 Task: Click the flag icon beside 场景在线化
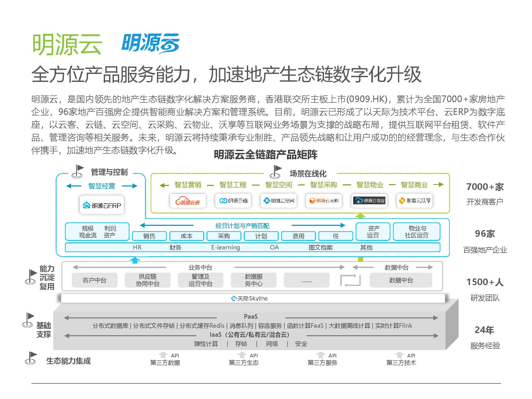click(x=276, y=172)
